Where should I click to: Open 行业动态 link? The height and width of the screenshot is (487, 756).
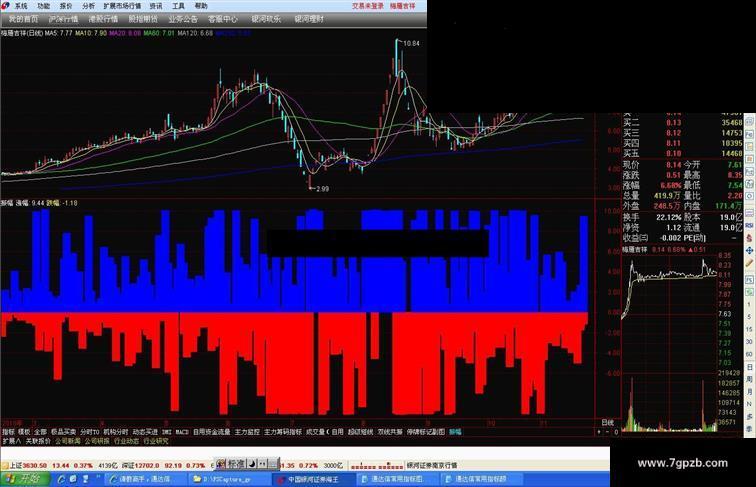[x=126, y=441]
